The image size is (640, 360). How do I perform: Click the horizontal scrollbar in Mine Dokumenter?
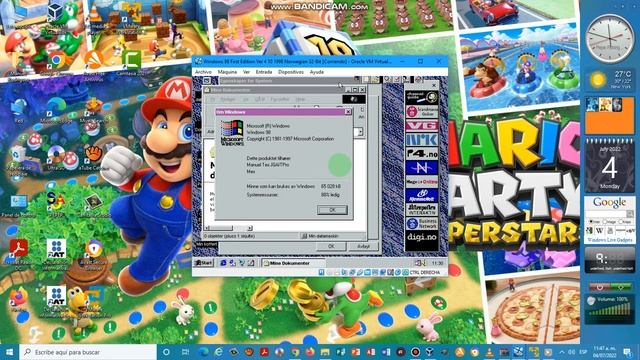[x=228, y=228]
